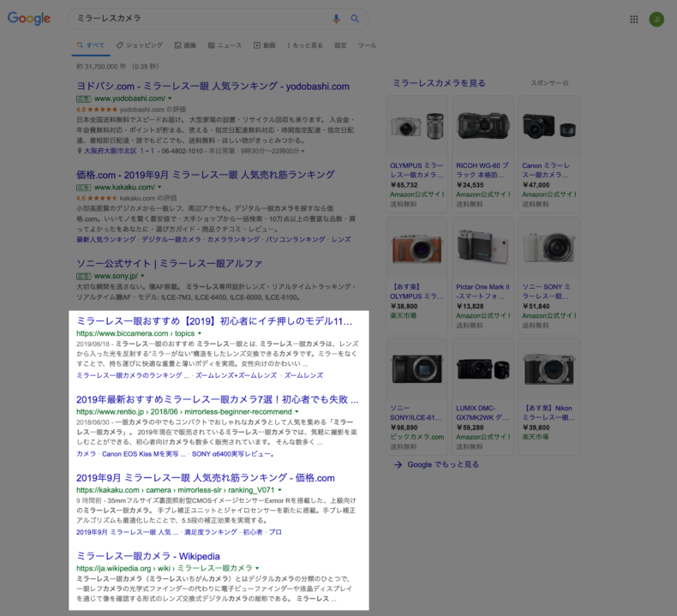Screen dimensions: 677x616
Task: Open ミラーレス一眼おすすめ【2019】 result
Action: coord(214,320)
